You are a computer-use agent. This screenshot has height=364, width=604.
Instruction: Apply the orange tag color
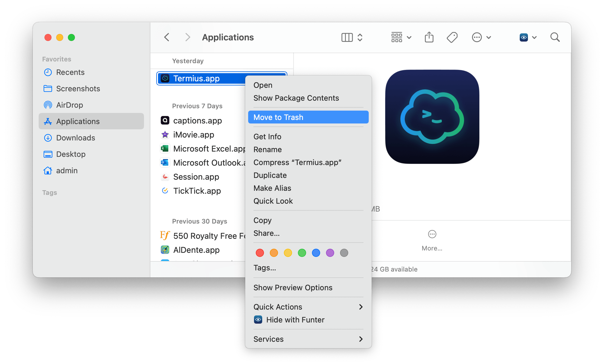[x=274, y=253]
